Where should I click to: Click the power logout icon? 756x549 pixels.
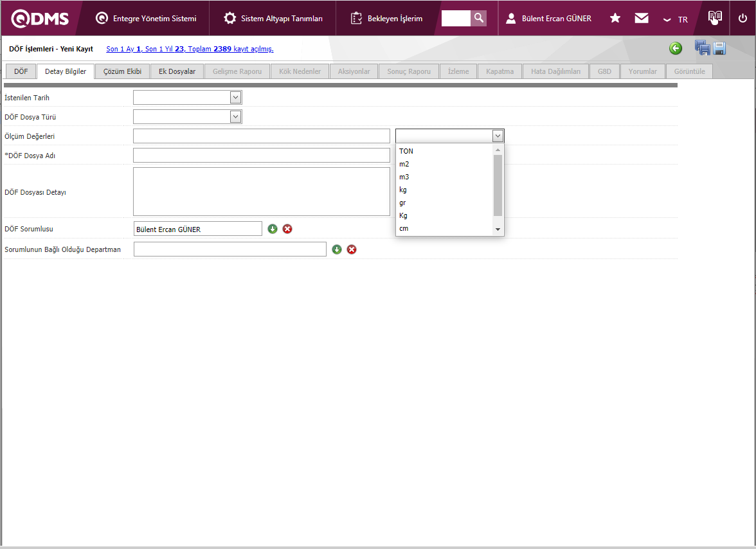point(742,18)
